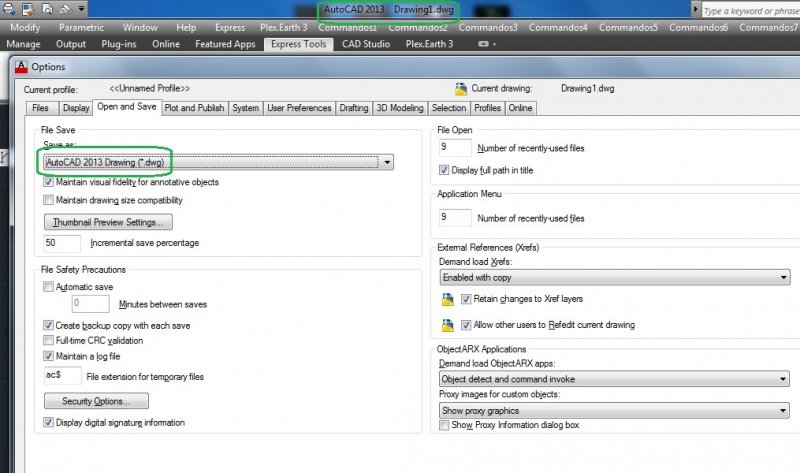Click File Open recently-used files number field
Screen dimensions: 800x473
click(455, 147)
